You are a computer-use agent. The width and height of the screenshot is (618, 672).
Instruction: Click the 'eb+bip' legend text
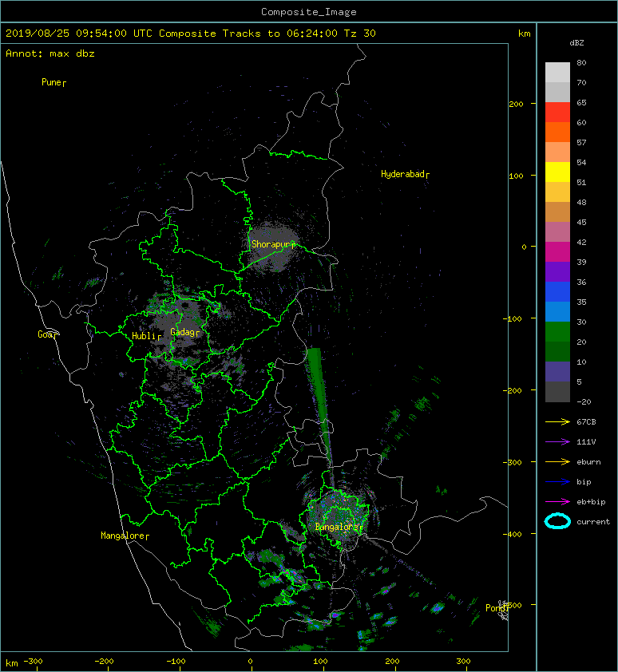tap(591, 501)
